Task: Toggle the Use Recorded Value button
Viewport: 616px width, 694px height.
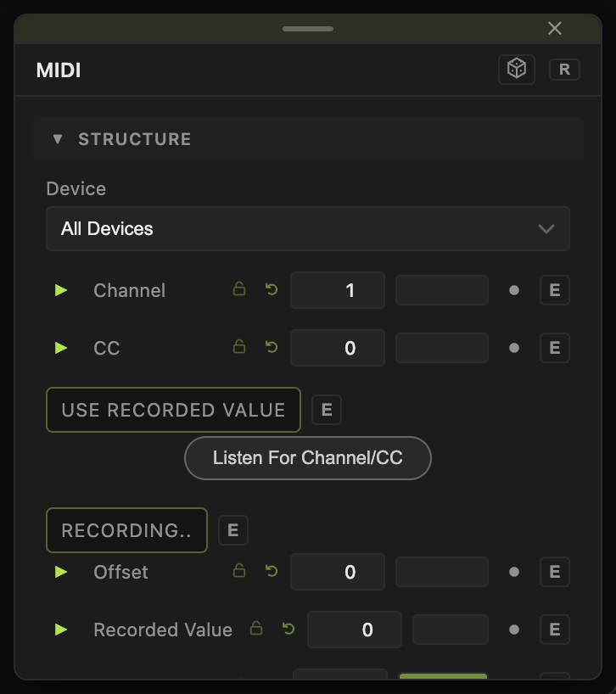Action: pos(173,410)
